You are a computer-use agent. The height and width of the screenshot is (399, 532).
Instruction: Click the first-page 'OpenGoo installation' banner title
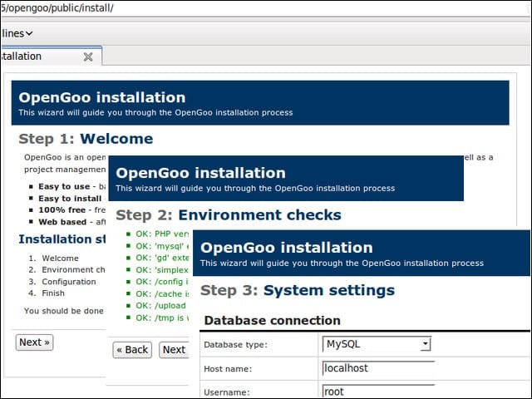click(102, 98)
